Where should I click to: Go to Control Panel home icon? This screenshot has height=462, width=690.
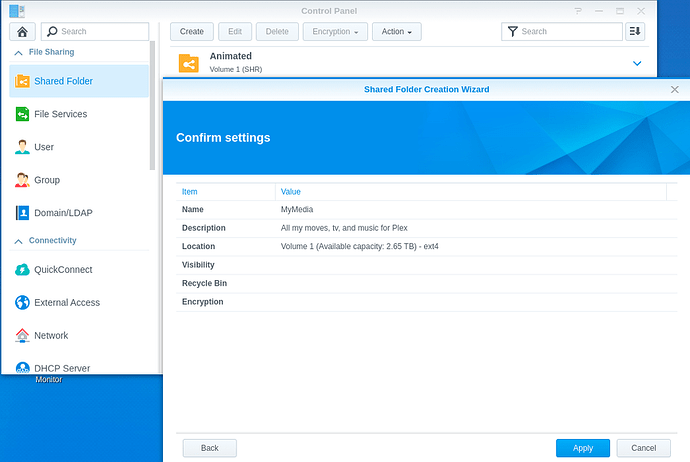coord(22,32)
